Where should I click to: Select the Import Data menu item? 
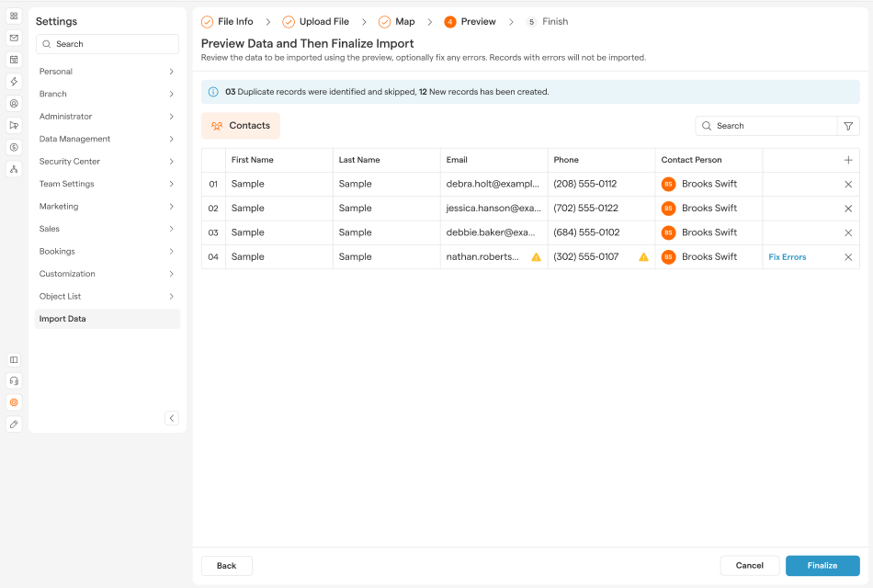107,319
